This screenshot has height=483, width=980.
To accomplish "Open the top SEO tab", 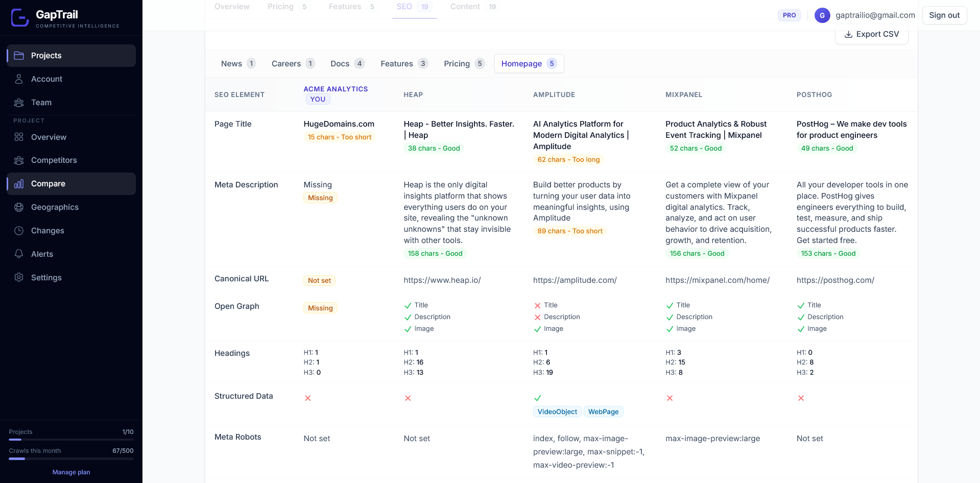I will point(414,7).
